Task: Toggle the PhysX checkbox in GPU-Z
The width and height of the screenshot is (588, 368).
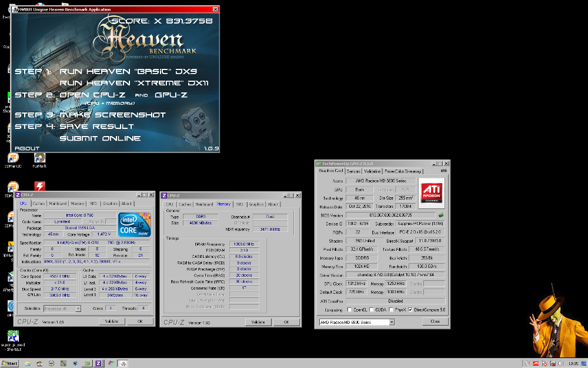Action: [x=391, y=310]
